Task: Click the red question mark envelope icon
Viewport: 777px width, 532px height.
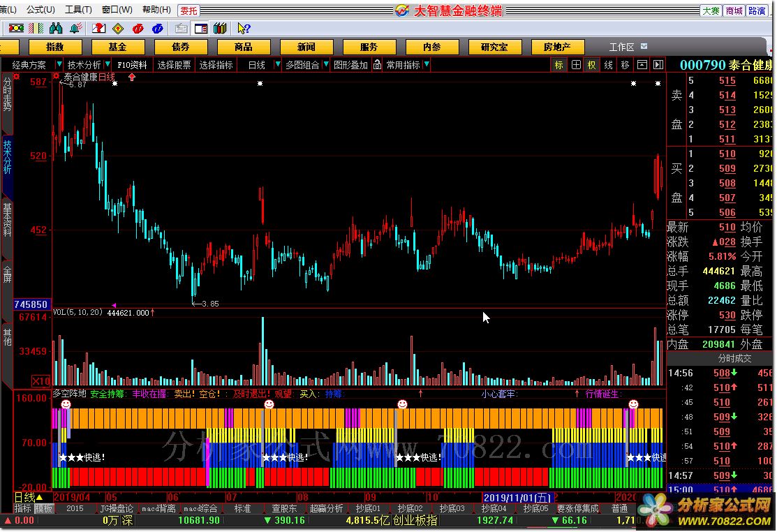Action: coord(98,28)
